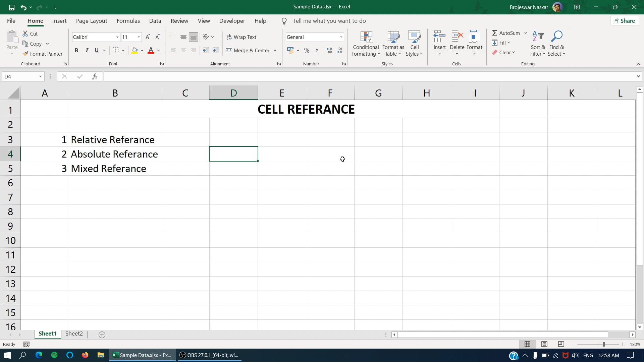Click the Ribbon Display Options icon
The height and width of the screenshot is (362, 644).
click(x=577, y=7)
